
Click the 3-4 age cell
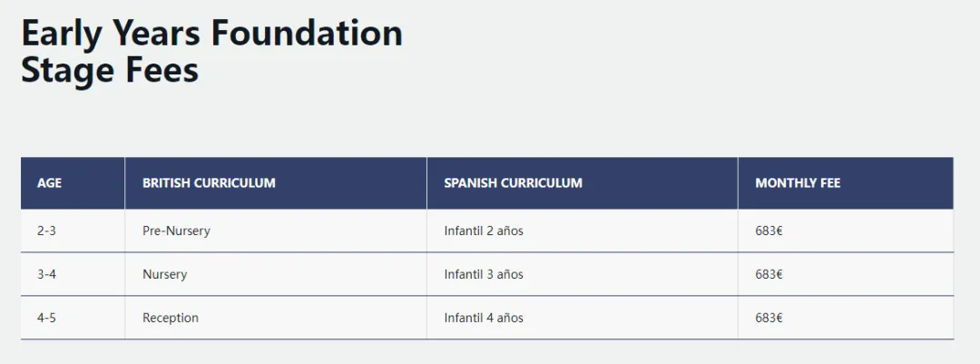73,274
